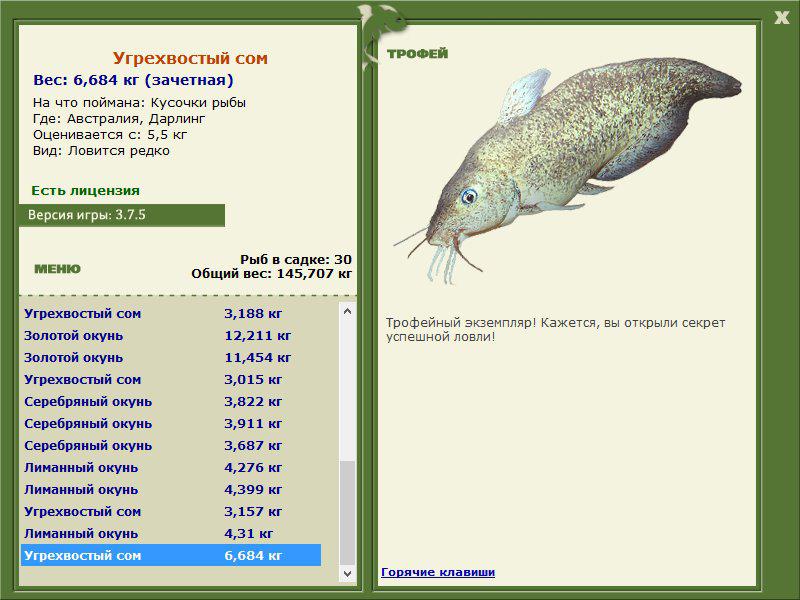800x600 pixels.
Task: Click the scrollbar down arrow
Action: pos(347,573)
